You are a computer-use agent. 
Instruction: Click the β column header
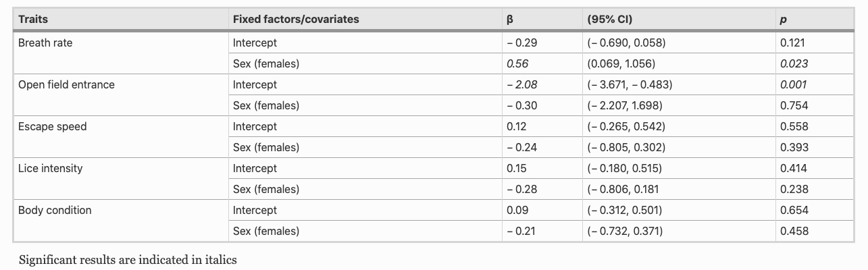510,20
